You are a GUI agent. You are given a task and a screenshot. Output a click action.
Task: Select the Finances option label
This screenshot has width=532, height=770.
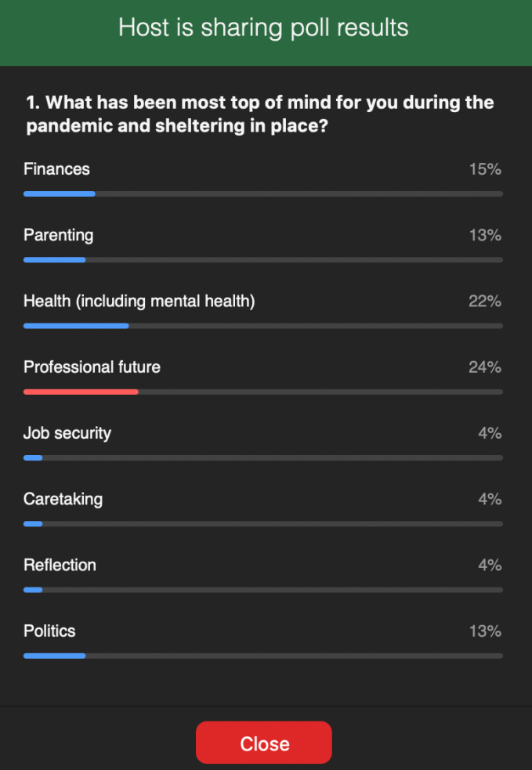[x=56, y=169]
